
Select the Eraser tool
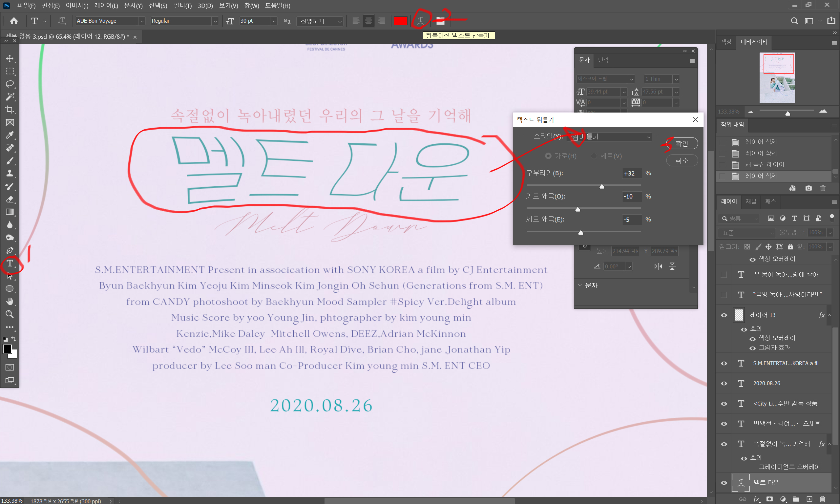(10, 199)
